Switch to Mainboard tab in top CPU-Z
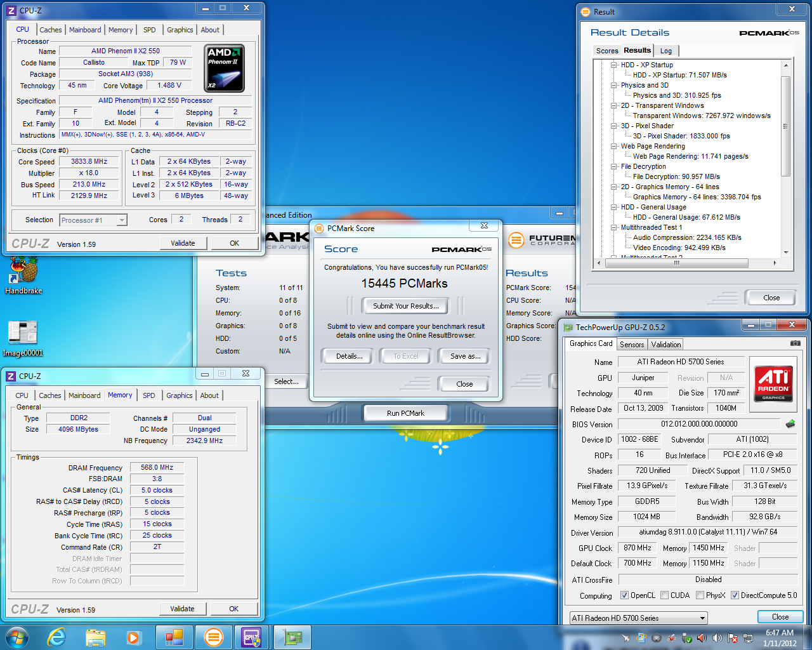This screenshot has height=650, width=812. [85, 30]
